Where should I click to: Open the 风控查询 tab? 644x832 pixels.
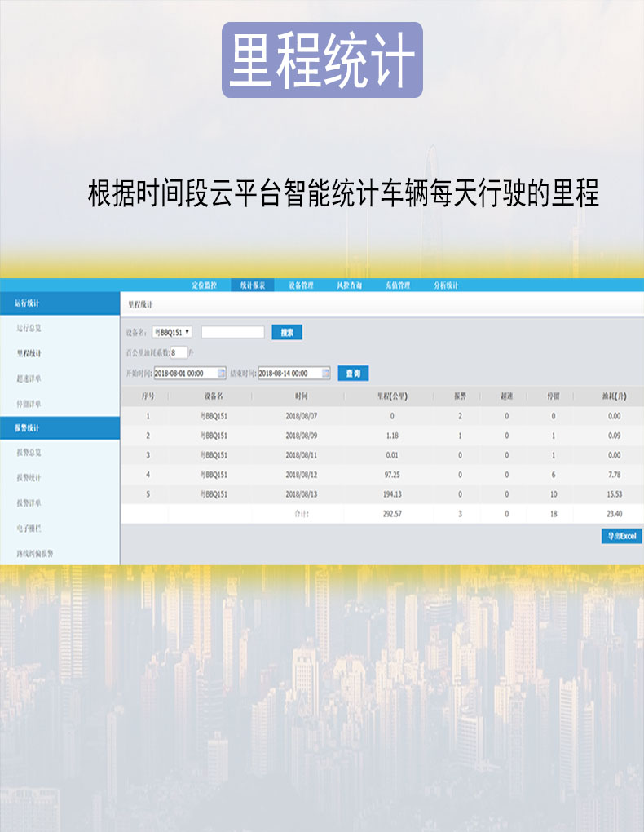pyautogui.click(x=349, y=285)
